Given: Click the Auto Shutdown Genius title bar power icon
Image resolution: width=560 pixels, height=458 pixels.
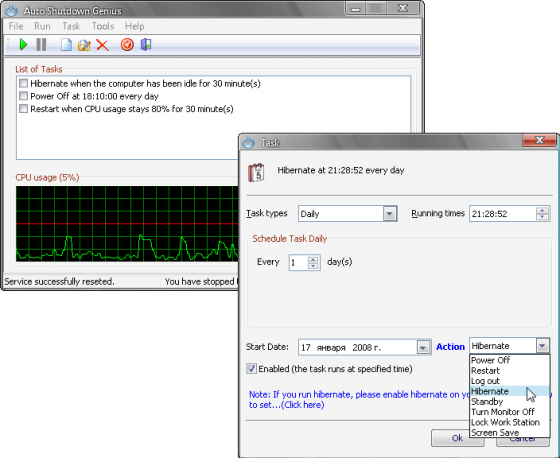Looking at the screenshot, I should (11, 10).
